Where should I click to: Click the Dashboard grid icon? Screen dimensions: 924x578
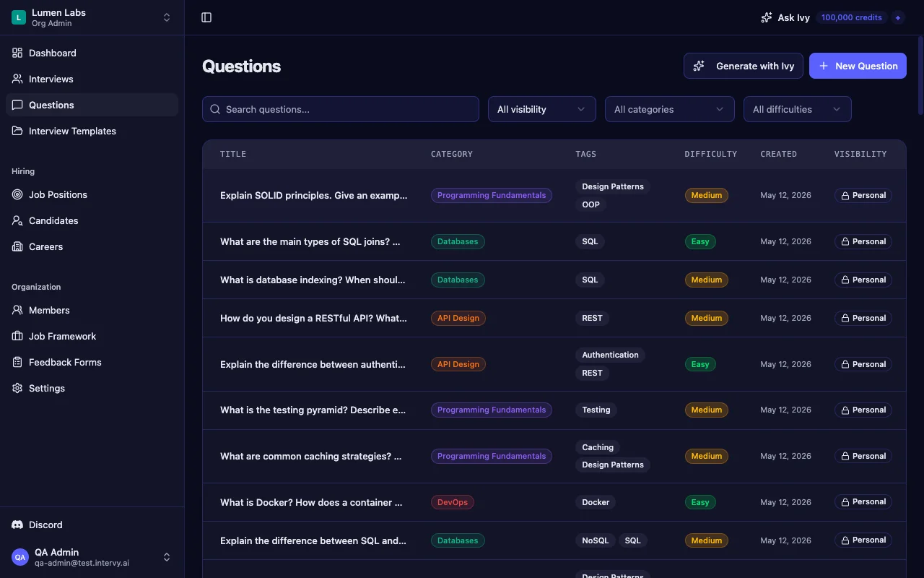[x=17, y=53]
